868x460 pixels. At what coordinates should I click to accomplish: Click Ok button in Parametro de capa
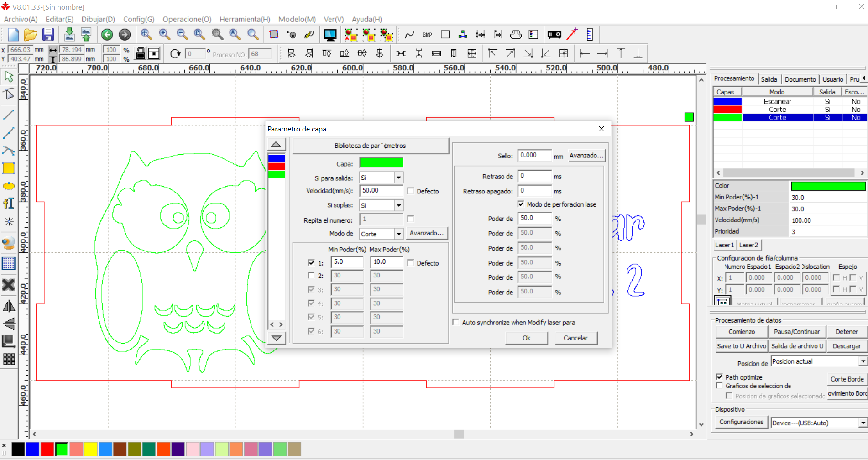click(x=526, y=338)
